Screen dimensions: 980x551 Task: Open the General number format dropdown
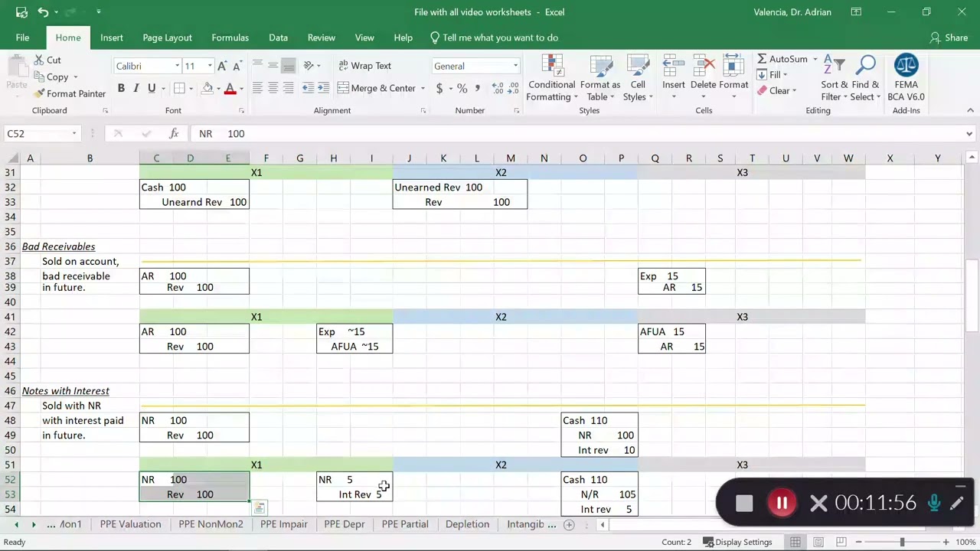tap(515, 66)
